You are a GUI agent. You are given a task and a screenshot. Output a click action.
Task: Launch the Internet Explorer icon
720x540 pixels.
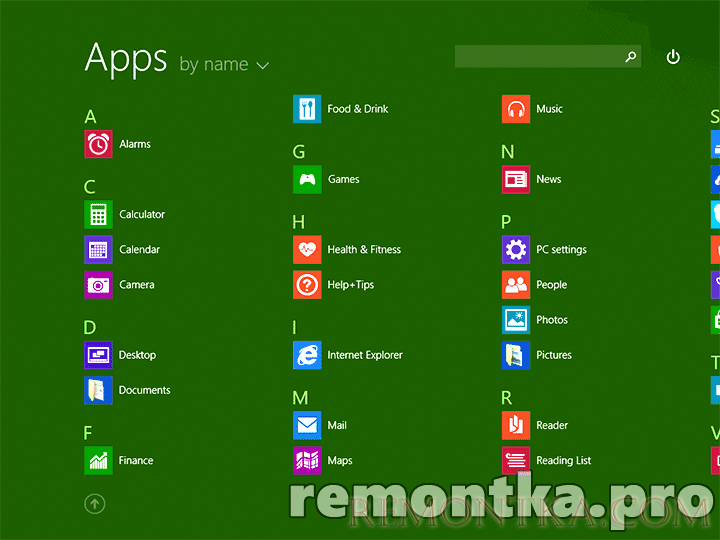click(307, 355)
